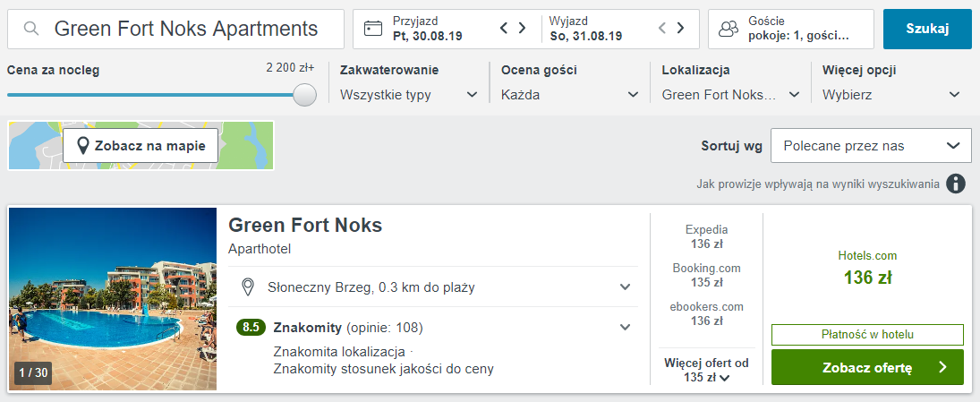Open the Więcej opcji dropdown
This screenshot has width=980, height=402.
pyautogui.click(x=891, y=95)
